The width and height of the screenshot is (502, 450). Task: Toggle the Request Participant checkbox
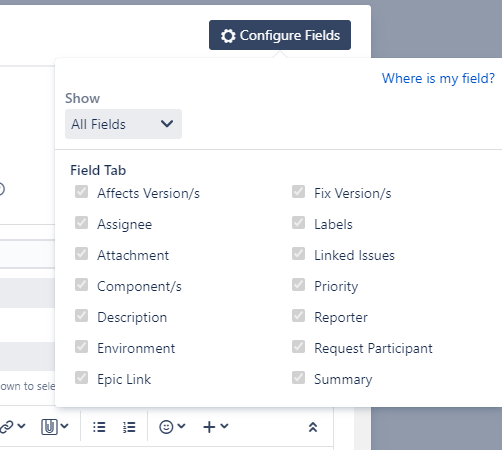click(x=298, y=347)
